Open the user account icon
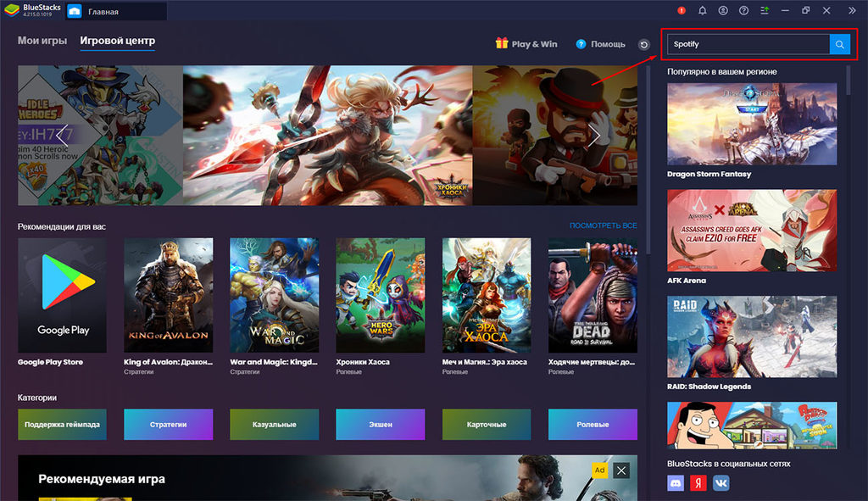The width and height of the screenshot is (868, 501). 723,10
